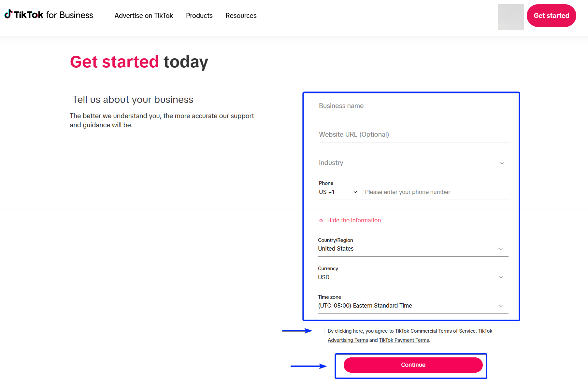Collapse section via Hide the information
This screenshot has width=588, height=387.
click(354, 220)
